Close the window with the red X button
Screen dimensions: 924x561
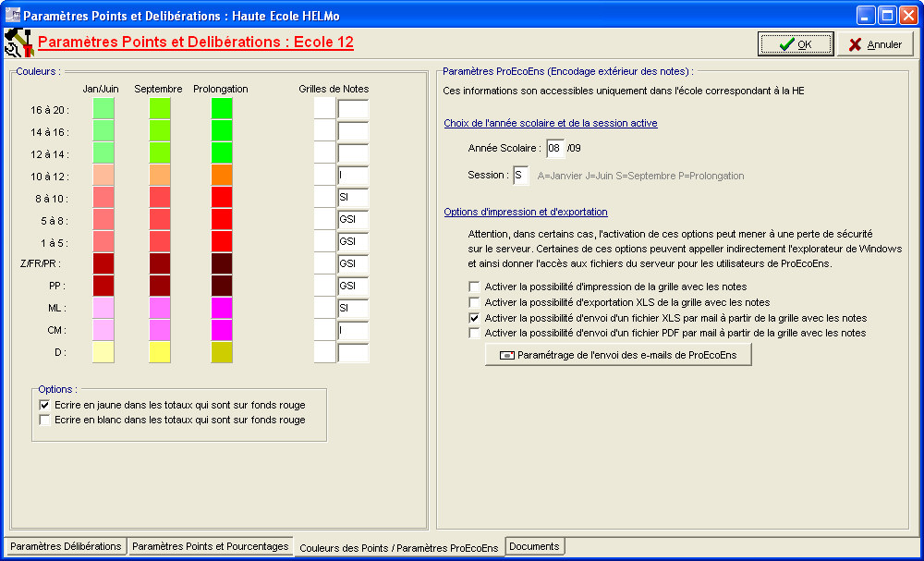click(908, 16)
